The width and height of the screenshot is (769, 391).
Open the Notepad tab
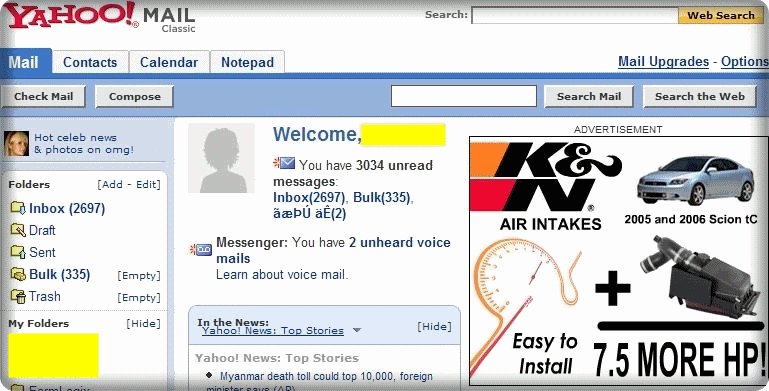click(x=247, y=62)
